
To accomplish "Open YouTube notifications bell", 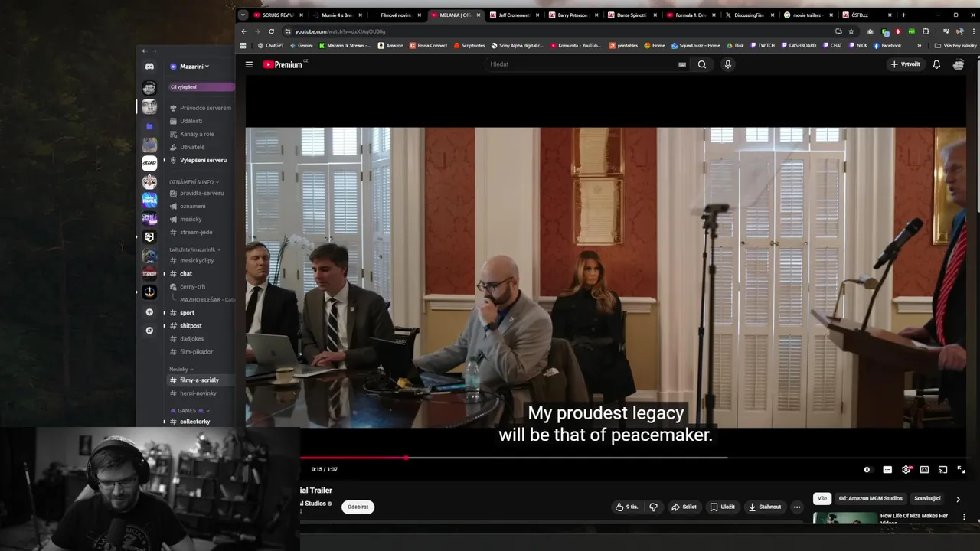I will pos(936,64).
